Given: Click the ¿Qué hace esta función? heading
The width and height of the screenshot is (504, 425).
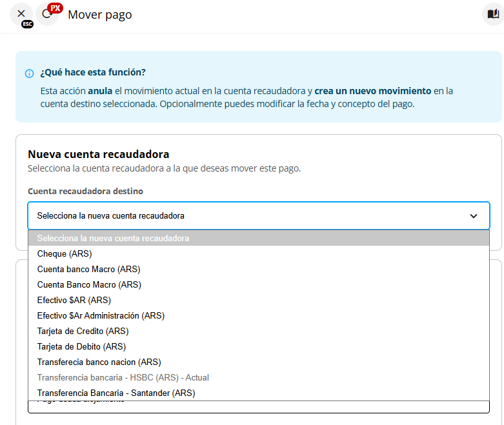Looking at the screenshot, I should coord(93,72).
